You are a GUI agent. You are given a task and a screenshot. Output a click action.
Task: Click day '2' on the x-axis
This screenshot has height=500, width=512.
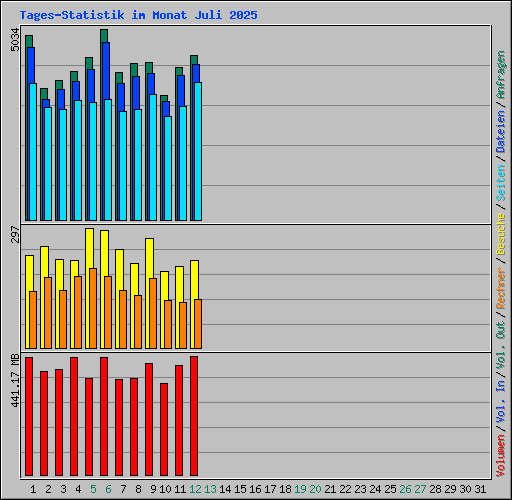click(x=48, y=489)
